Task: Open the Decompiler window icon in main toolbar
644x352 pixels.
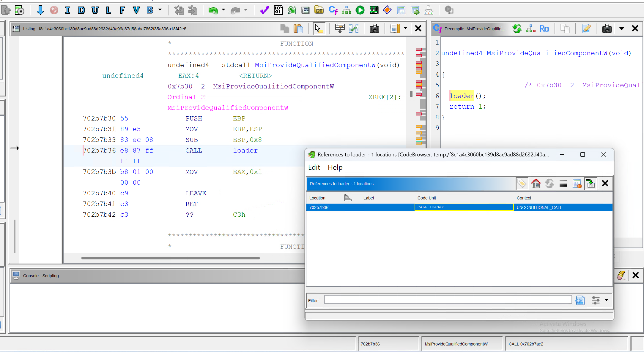Action: (333, 10)
